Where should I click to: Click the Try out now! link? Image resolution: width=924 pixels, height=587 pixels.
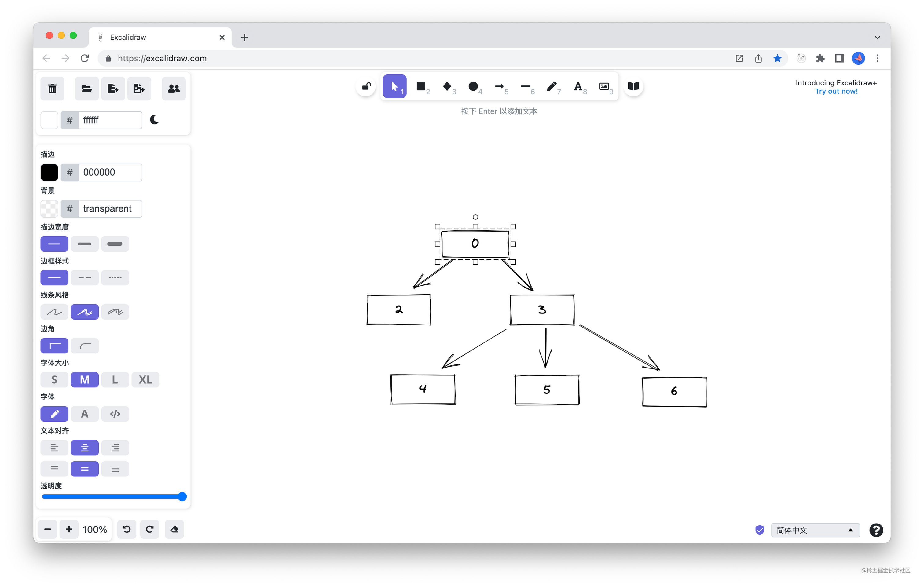[x=836, y=92]
